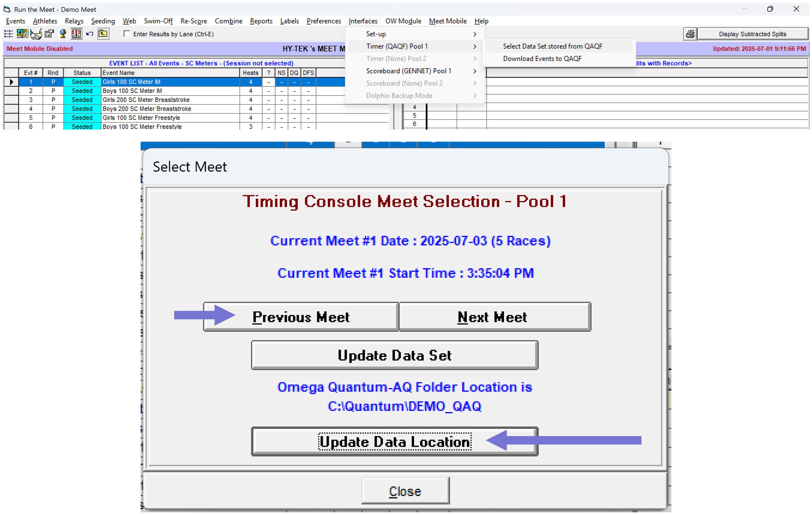
Task: Click the blue undo arrow icon
Action: (90, 34)
